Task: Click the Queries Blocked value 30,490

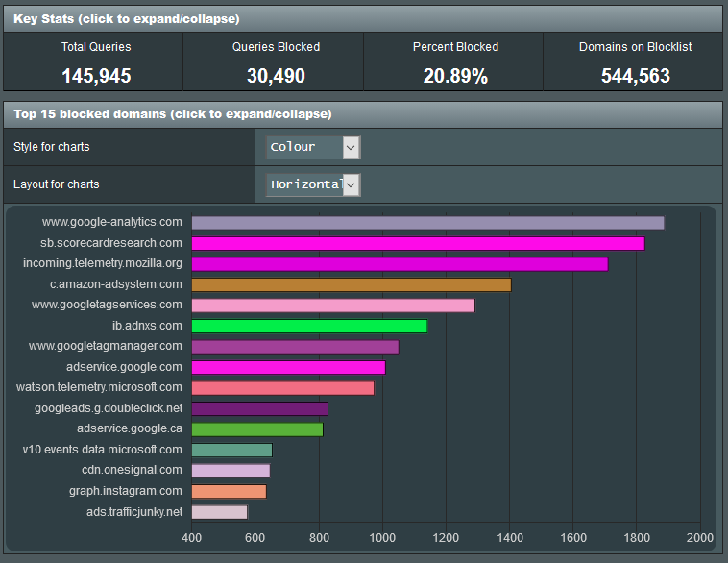Action: click(276, 76)
